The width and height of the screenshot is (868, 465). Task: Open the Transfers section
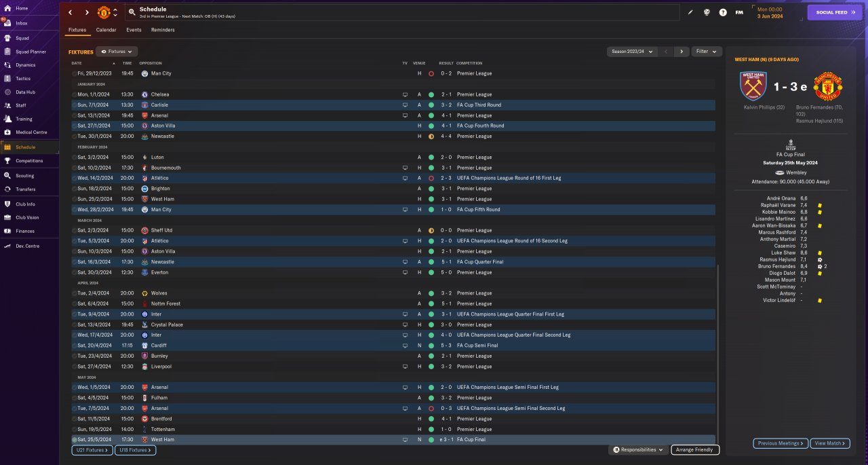pyautogui.click(x=26, y=189)
